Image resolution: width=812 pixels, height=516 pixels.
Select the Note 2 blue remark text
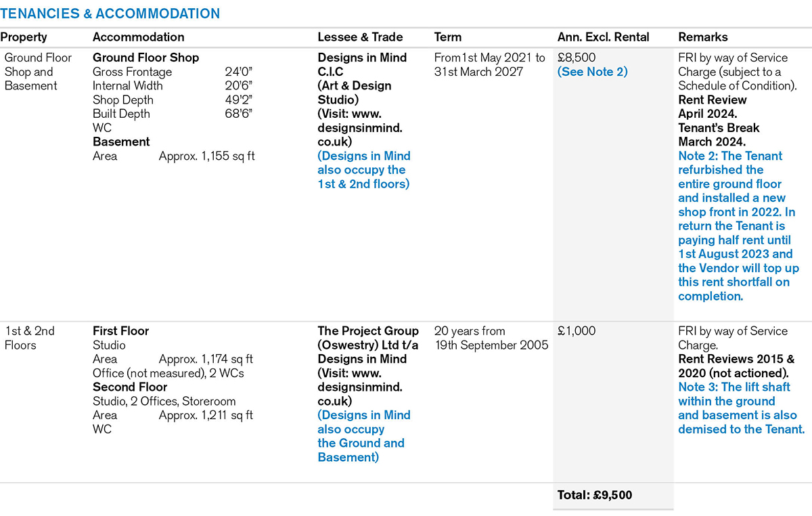tap(736, 226)
